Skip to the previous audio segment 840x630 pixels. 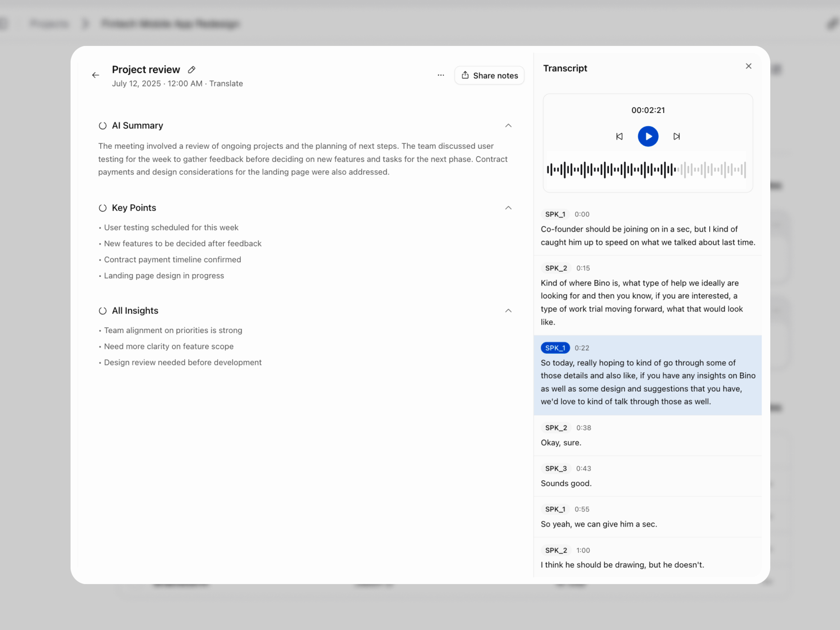[619, 136]
